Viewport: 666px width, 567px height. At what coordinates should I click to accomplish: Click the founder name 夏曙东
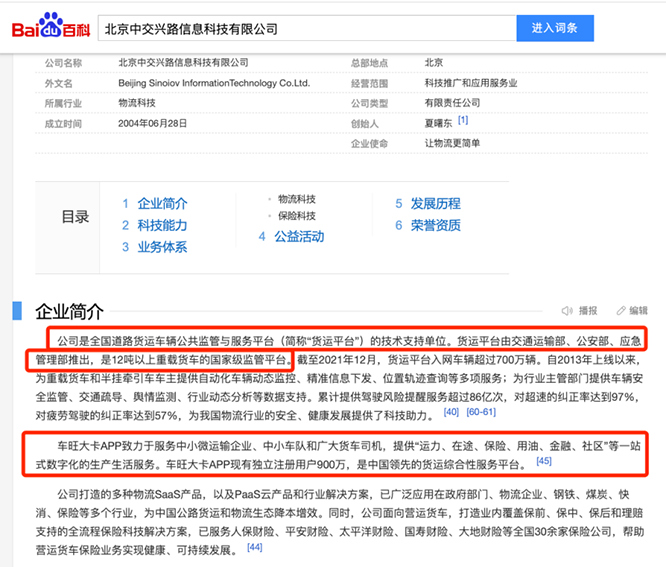tap(438, 124)
